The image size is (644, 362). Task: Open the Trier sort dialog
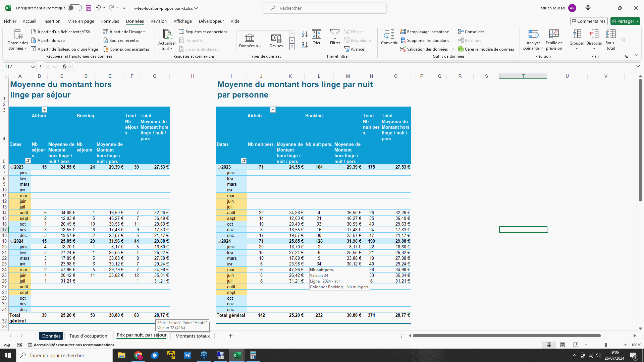point(316,37)
